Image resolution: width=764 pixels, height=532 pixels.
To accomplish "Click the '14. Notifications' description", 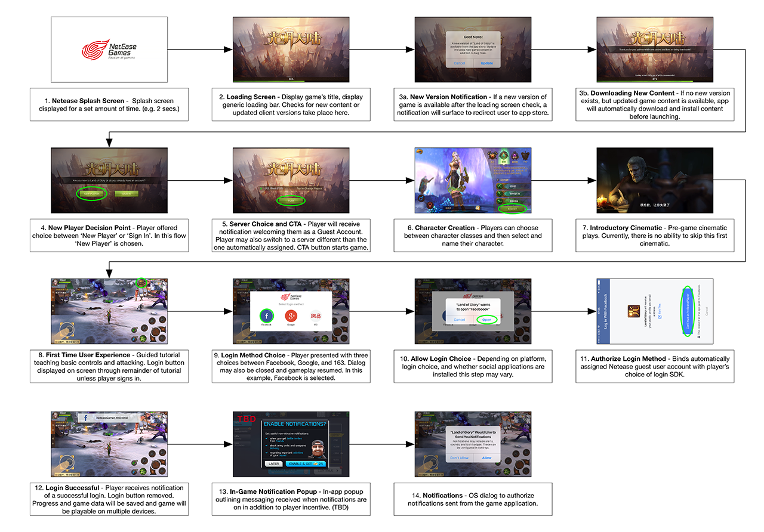I will (x=473, y=499).
